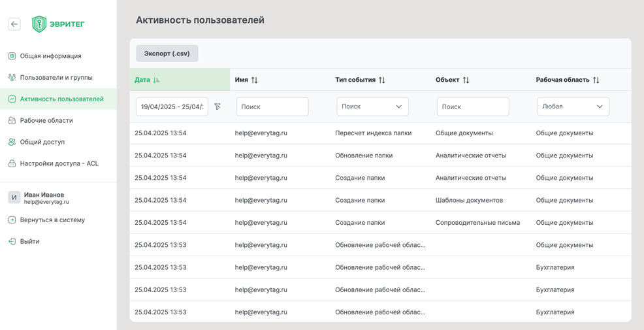Click the back arrow icon beside the logo
This screenshot has width=644, height=330.
[14, 24]
